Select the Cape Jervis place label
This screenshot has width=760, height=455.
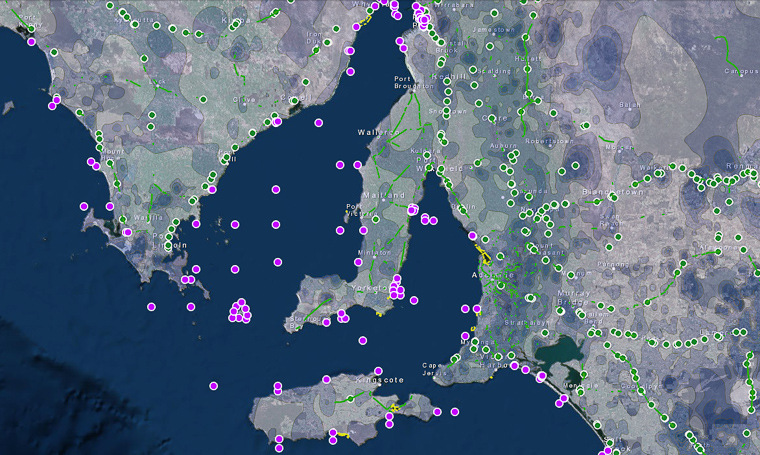[434, 369]
